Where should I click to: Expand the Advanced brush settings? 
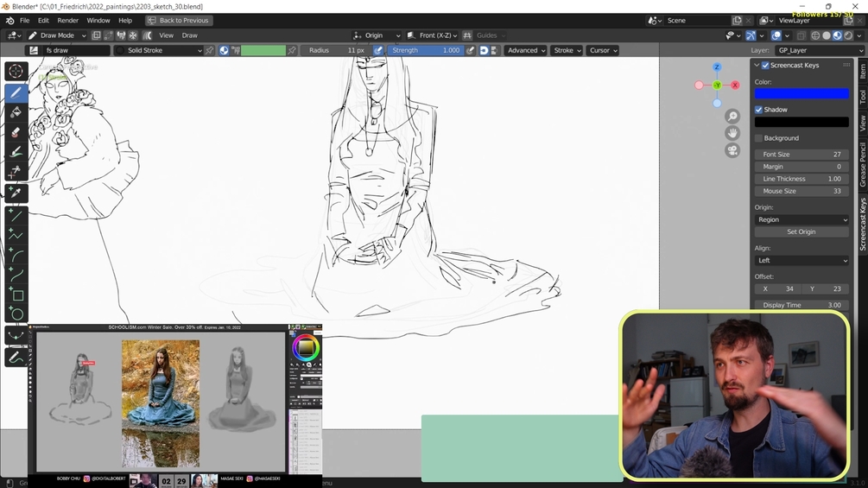point(525,50)
